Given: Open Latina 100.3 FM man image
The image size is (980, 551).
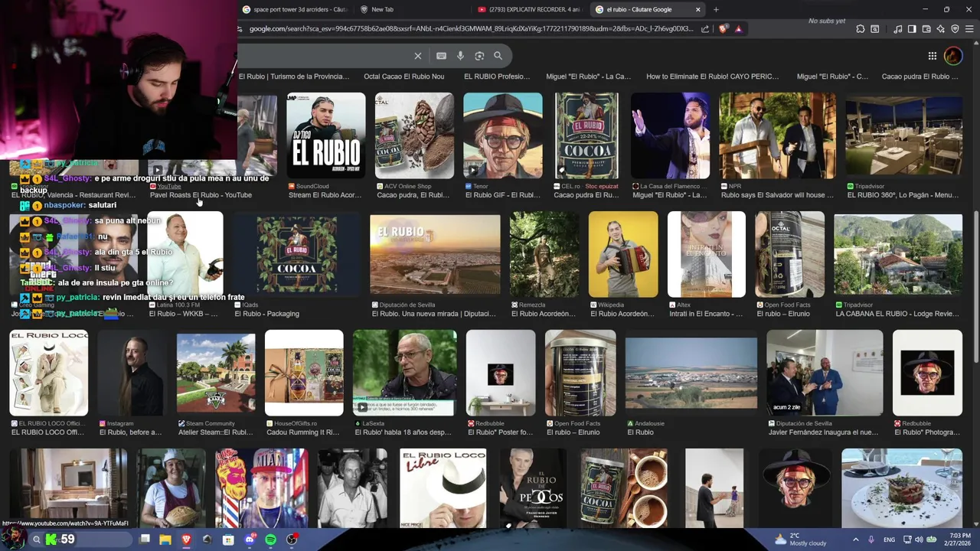Looking at the screenshot, I should coord(185,254).
